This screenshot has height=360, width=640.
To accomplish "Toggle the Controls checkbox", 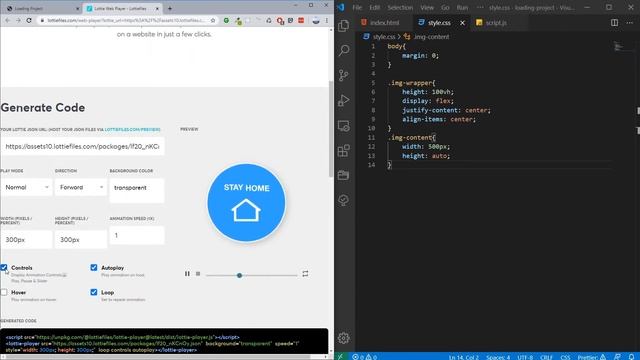I will point(4,268).
